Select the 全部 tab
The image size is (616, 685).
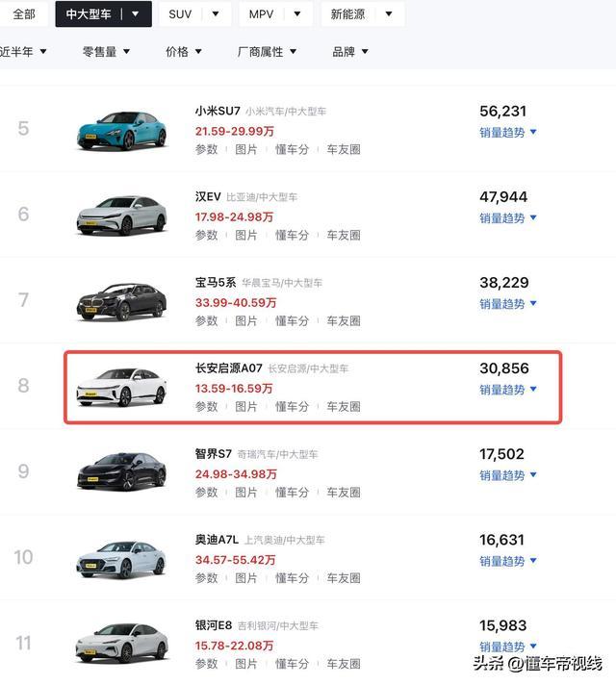click(24, 14)
